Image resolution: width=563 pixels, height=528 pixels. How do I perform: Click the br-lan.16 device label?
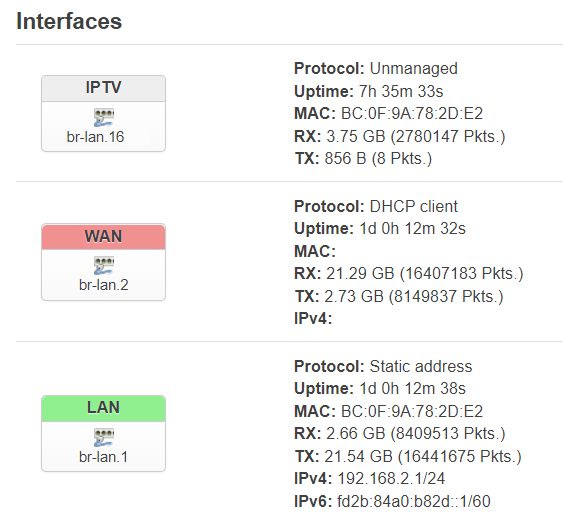coord(96,137)
